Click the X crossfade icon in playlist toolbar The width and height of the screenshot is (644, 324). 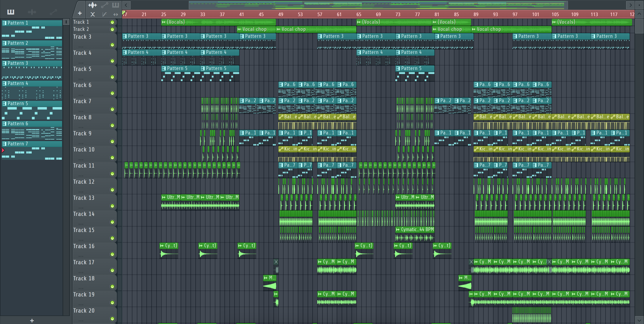(93, 14)
